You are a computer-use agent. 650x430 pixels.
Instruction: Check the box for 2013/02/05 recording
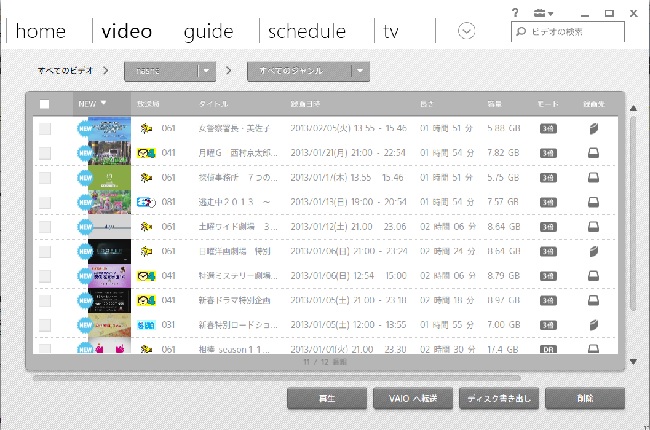point(45,129)
